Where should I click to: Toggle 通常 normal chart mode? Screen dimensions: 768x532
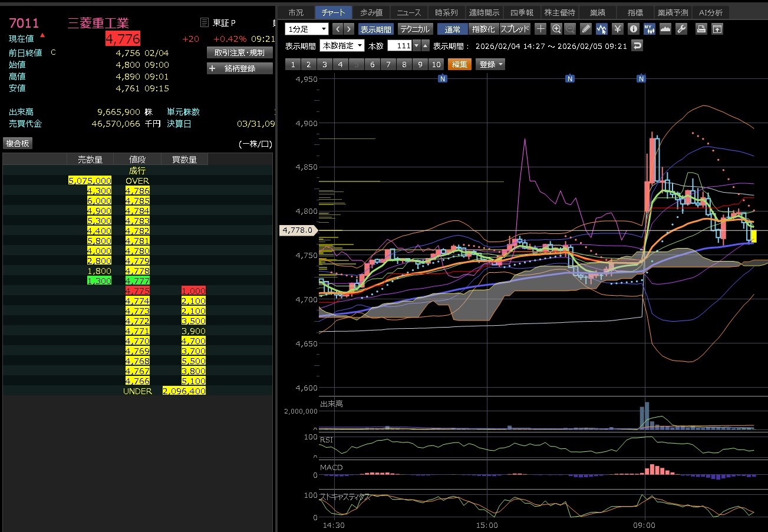click(x=453, y=29)
